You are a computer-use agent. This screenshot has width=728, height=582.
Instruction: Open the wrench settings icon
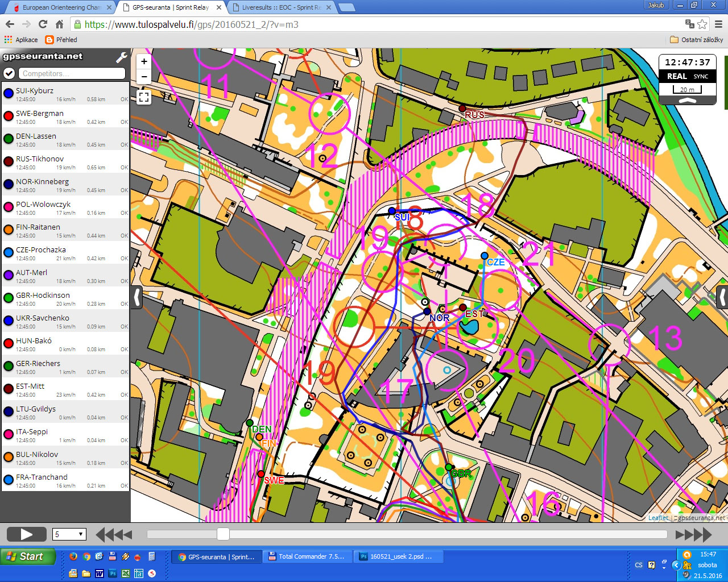point(121,57)
